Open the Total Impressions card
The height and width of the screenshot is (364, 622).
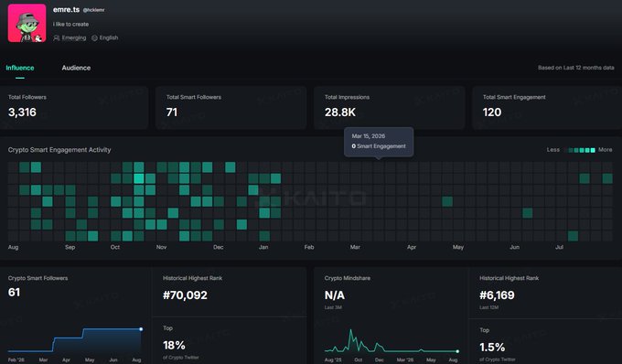point(389,108)
